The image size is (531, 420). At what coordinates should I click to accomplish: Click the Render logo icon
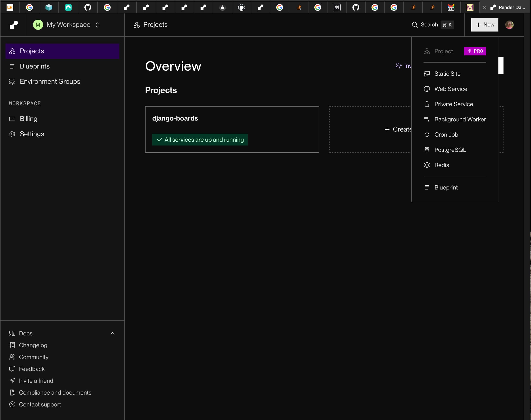[x=14, y=25]
